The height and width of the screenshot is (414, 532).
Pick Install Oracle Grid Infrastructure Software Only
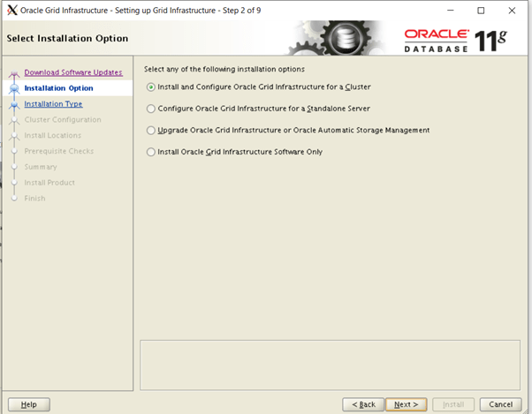[151, 152]
